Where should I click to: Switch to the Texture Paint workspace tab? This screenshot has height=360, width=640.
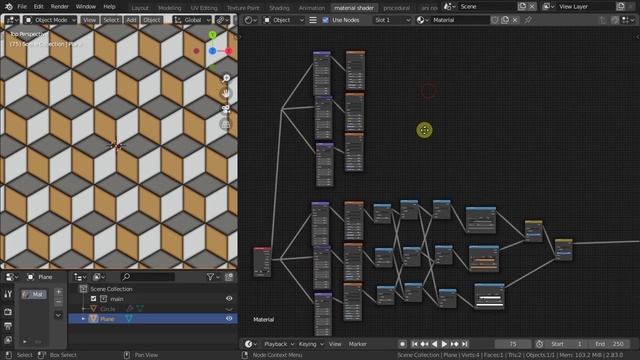tap(243, 8)
